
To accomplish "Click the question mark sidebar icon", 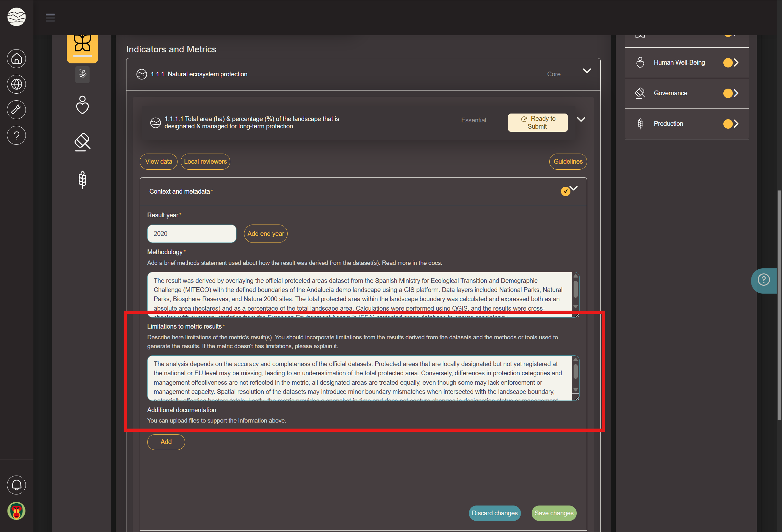I will point(16,135).
